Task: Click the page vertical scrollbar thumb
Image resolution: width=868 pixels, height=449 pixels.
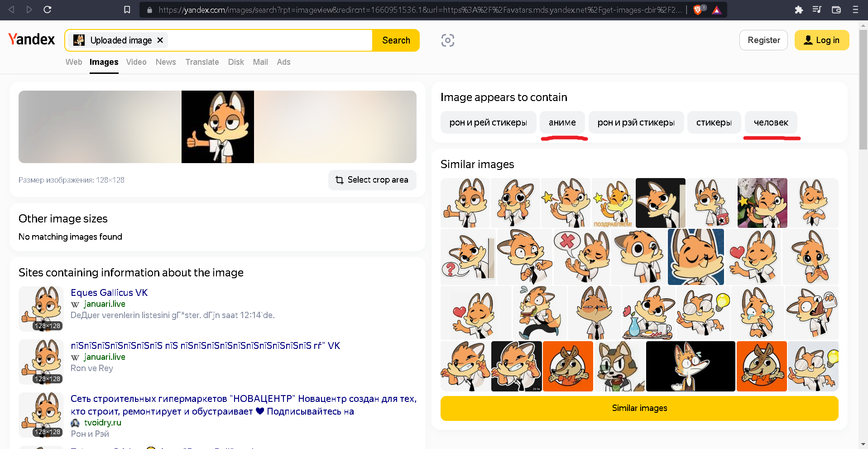Action: (863, 89)
